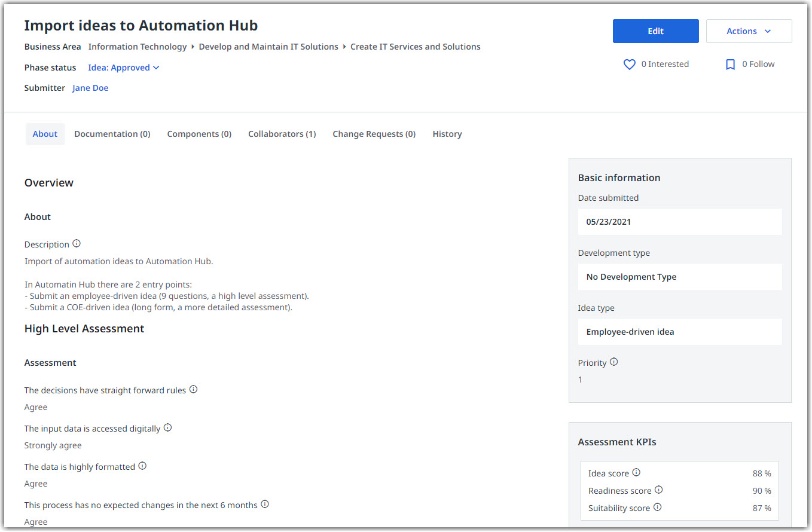Click Develop and Maintain IT Solutions breadcrumb

click(x=268, y=47)
